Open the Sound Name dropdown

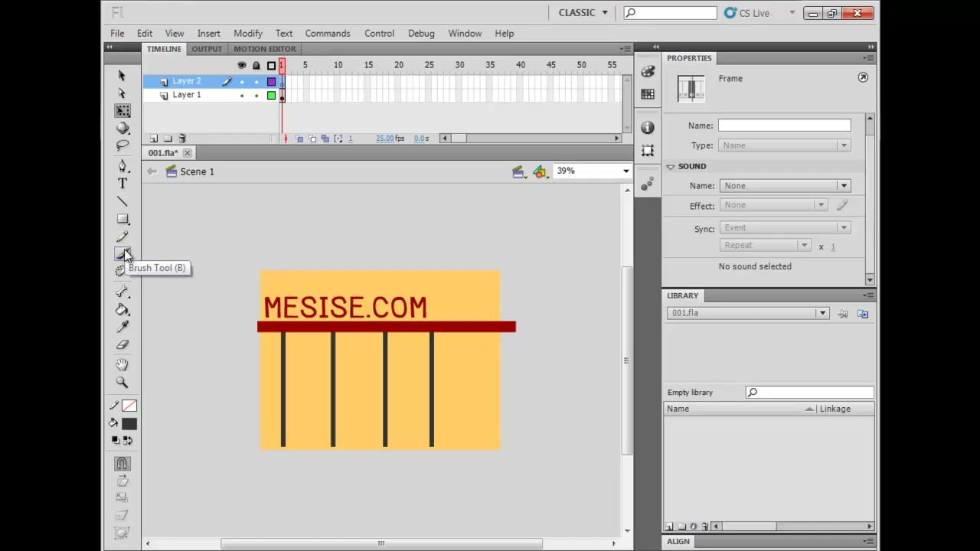tap(786, 186)
